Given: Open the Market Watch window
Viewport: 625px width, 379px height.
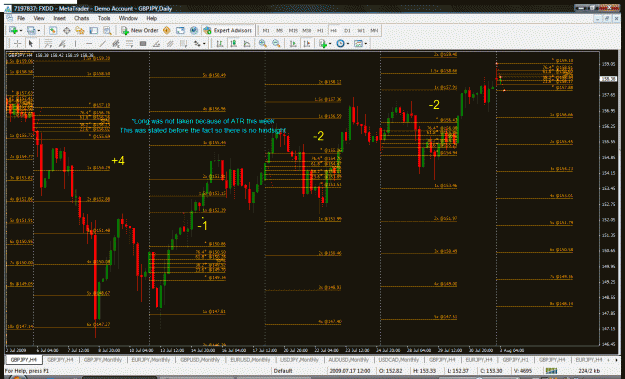Looking at the screenshot, I should coord(53,30).
